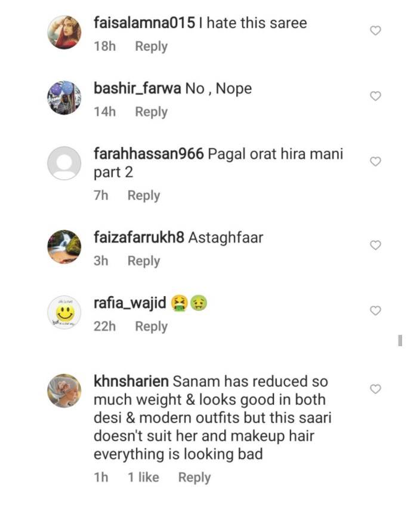Viewport: 420px width, 505px height.
Task: Tap heart icon on khnsharien's comment
Action: pos(375,389)
